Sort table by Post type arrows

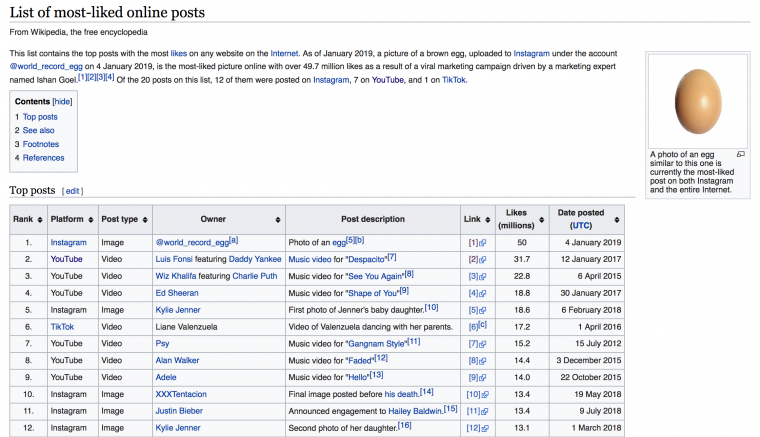(145, 219)
